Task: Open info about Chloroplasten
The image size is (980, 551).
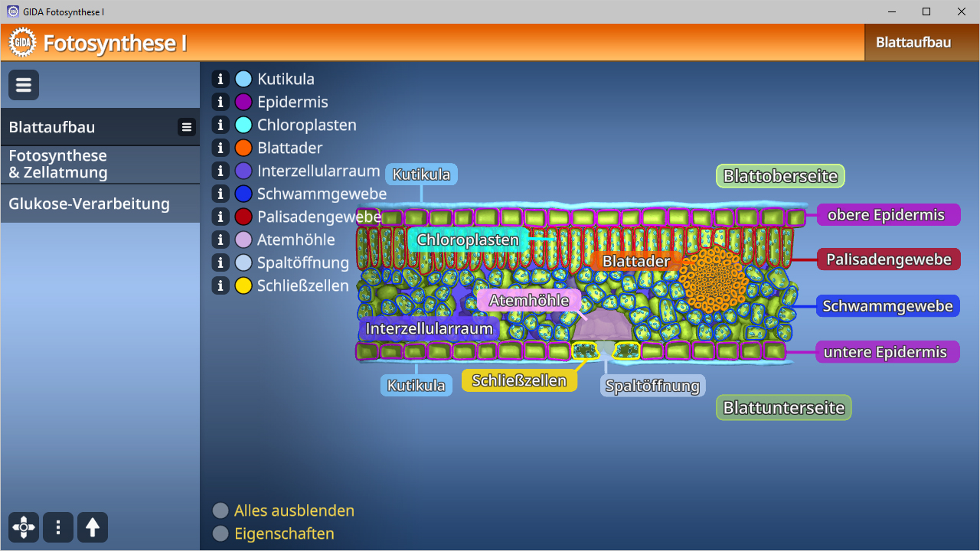Action: (x=220, y=125)
